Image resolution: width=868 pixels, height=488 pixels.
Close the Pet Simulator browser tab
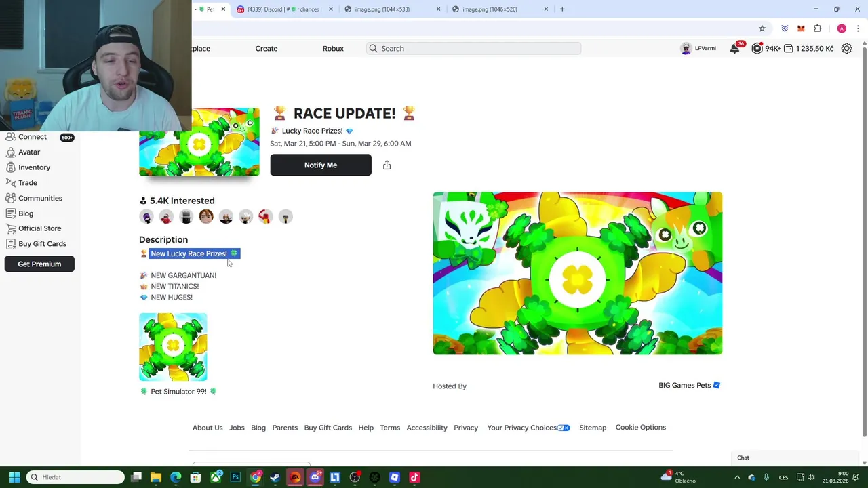pos(222,9)
